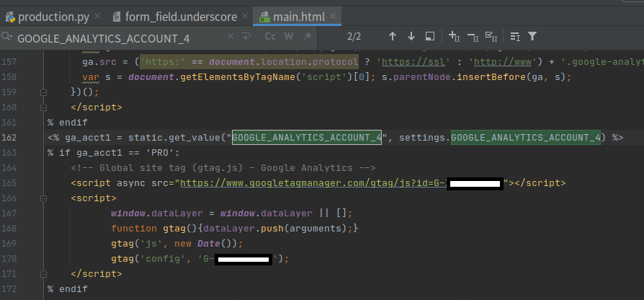Click first highlighted GOOGLE_ANALYTICS_ACCOUNT_4 match
644x300 pixels.
coord(307,138)
